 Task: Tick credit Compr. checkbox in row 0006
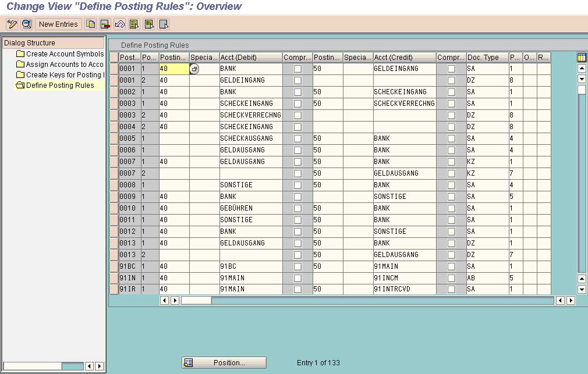[452, 150]
